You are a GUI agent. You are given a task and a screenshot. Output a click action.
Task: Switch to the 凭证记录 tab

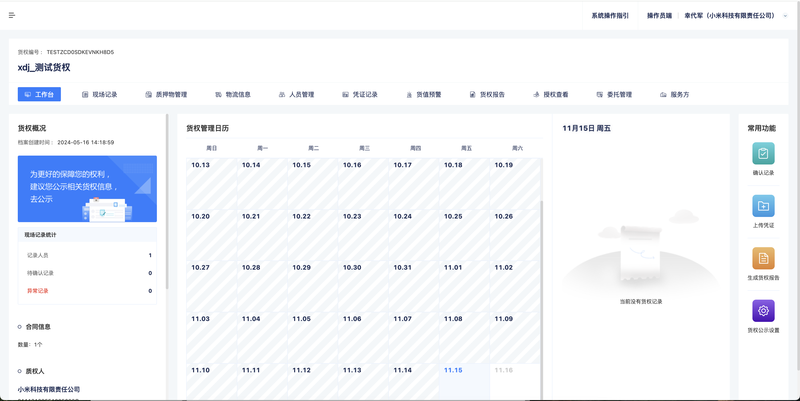point(360,94)
